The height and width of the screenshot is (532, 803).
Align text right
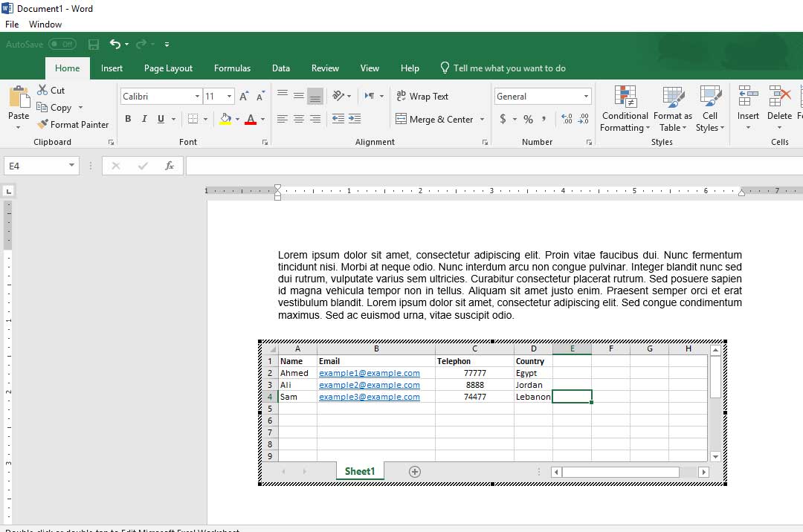tap(315, 119)
